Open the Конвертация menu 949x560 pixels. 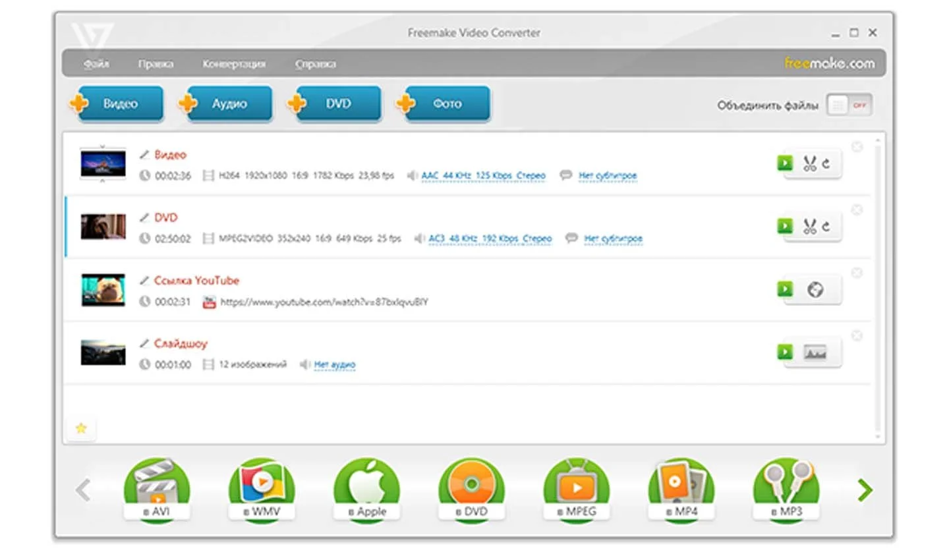point(234,64)
